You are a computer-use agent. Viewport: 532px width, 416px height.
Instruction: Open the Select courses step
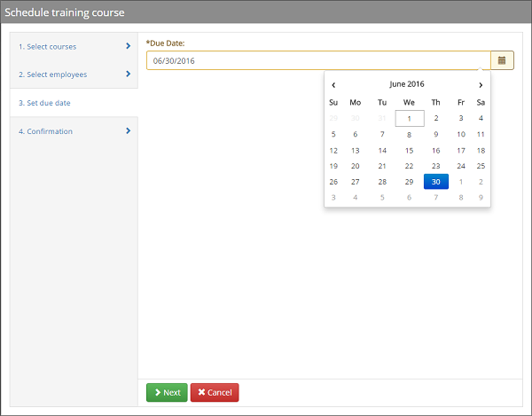(48, 46)
